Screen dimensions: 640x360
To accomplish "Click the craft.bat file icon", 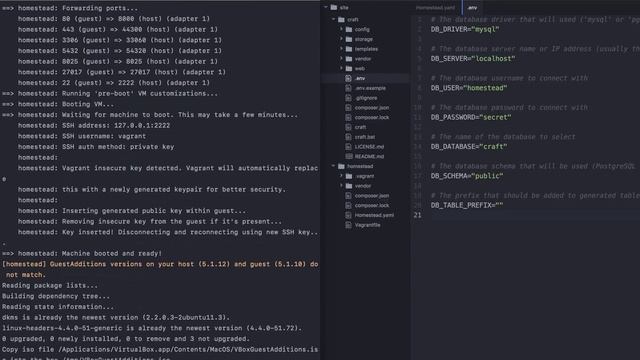I will coord(348,137).
